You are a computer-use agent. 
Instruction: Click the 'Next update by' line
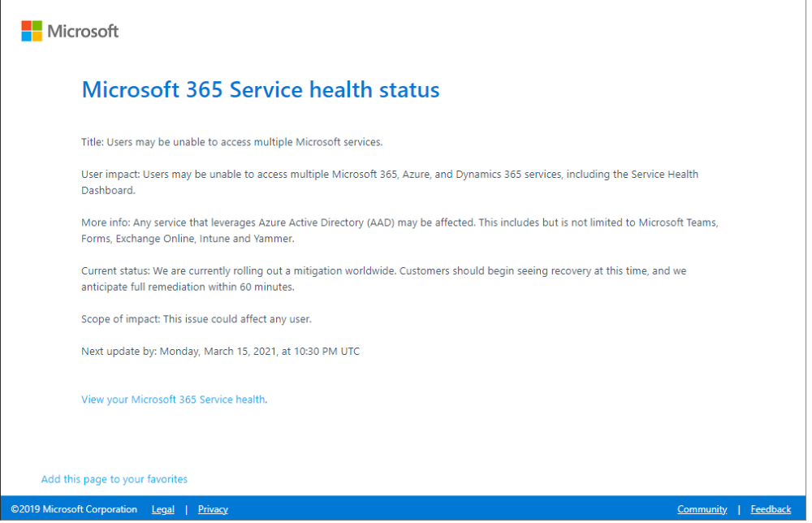[221, 351]
